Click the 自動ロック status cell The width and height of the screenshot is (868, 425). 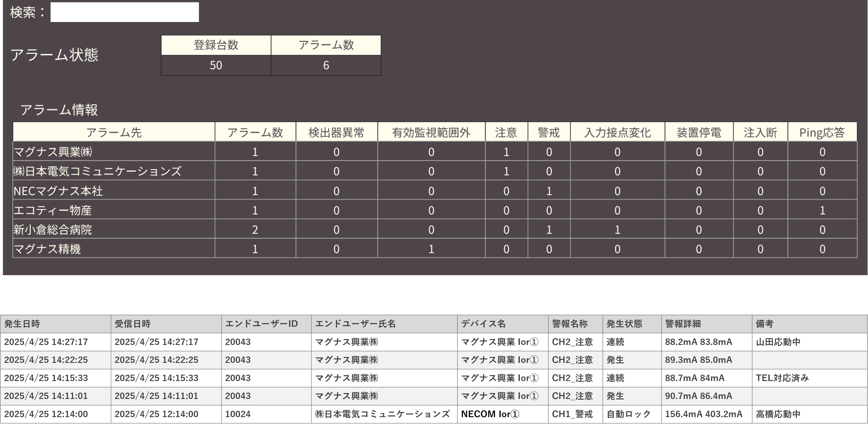click(x=632, y=414)
